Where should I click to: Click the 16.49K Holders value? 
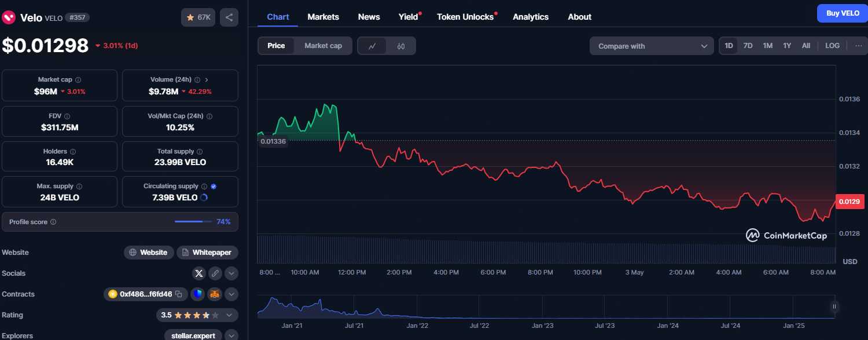60,162
